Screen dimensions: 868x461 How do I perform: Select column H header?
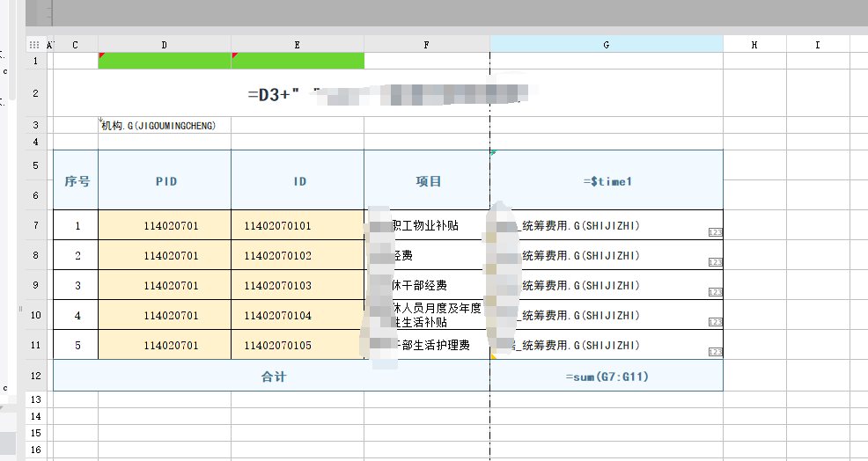coord(754,45)
